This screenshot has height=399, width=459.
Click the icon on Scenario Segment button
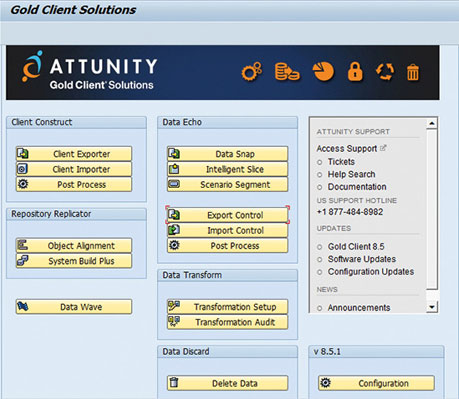click(x=174, y=184)
